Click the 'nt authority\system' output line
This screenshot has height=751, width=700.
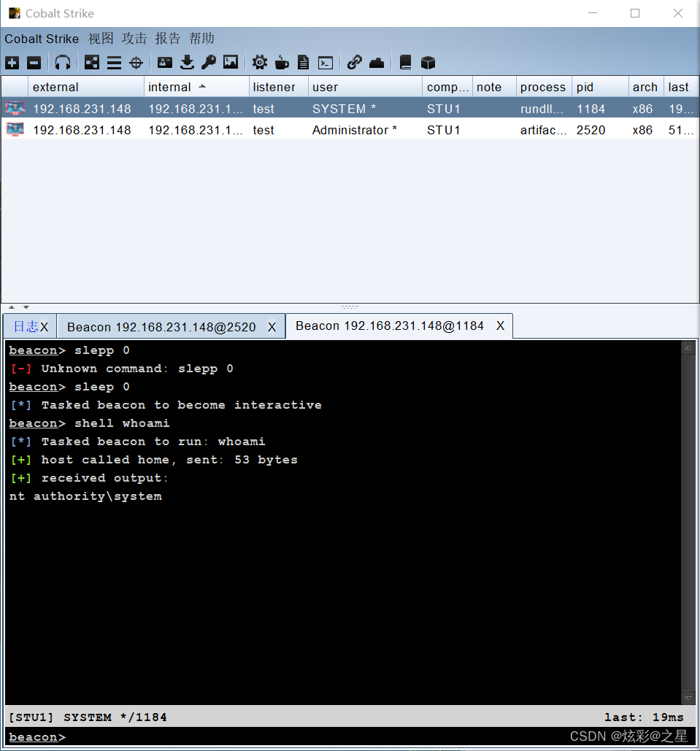pyautogui.click(x=85, y=496)
